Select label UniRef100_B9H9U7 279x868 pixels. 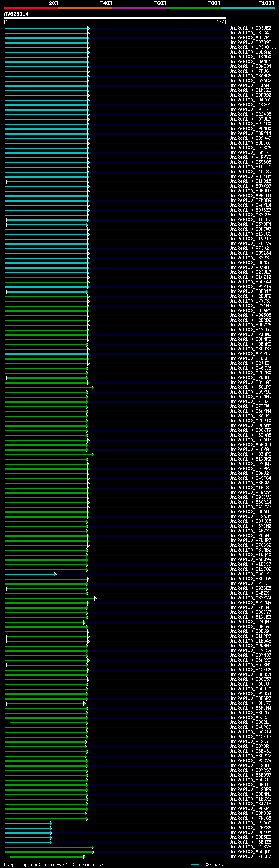point(250,191)
